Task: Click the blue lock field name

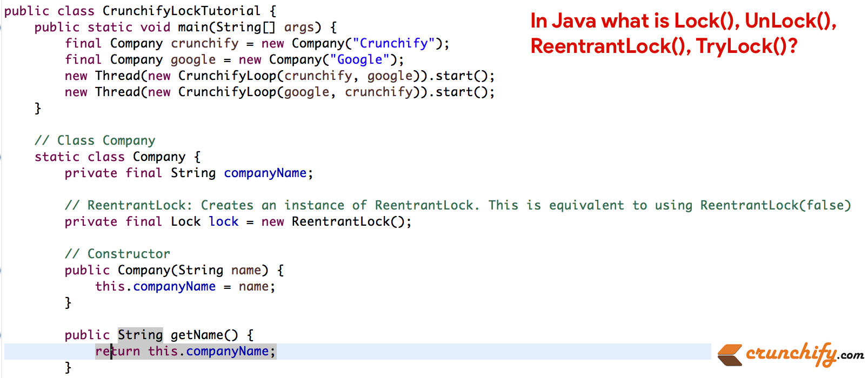Action: [x=224, y=221]
